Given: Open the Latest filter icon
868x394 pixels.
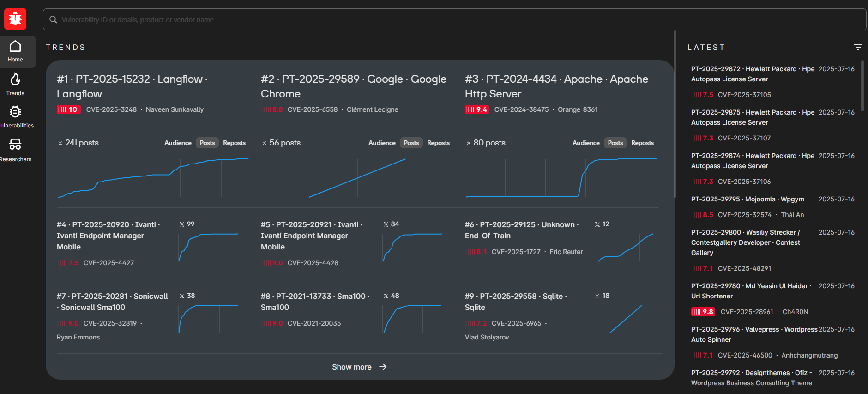Looking at the screenshot, I should (858, 47).
